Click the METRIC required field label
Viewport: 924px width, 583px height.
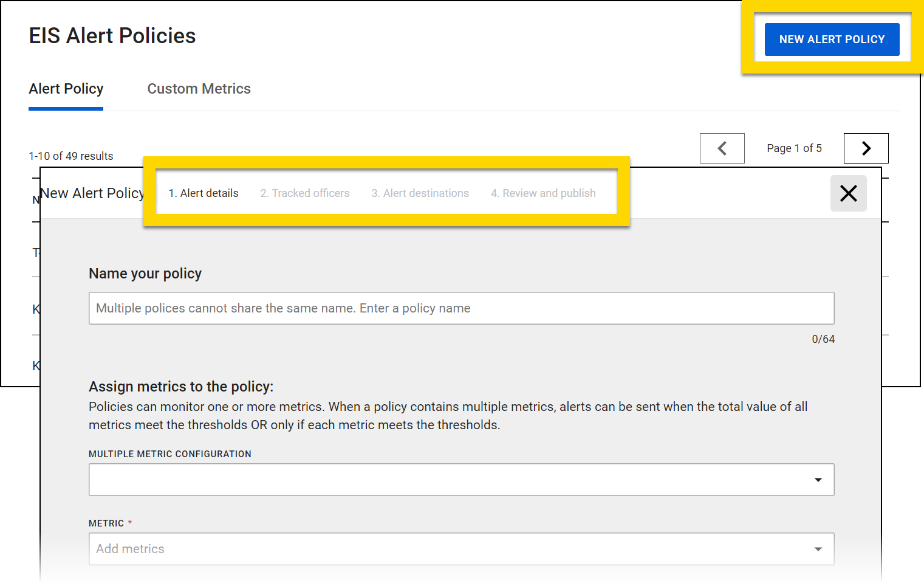click(x=107, y=523)
